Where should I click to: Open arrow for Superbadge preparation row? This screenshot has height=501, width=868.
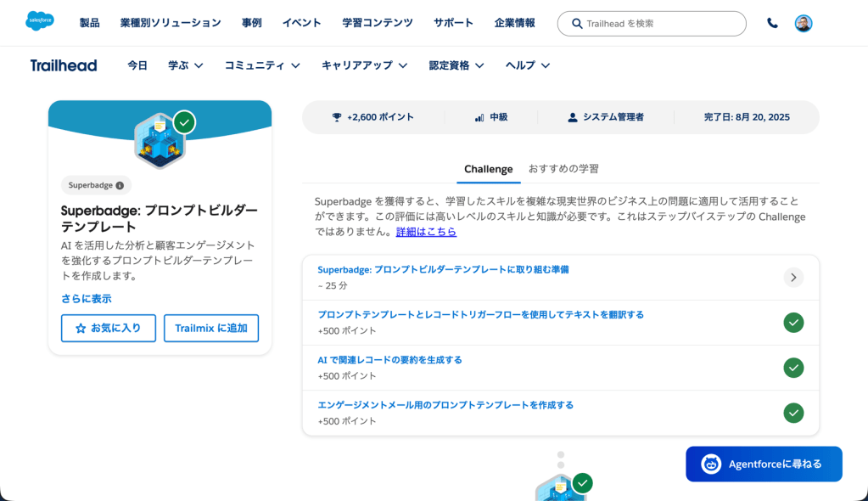(793, 277)
